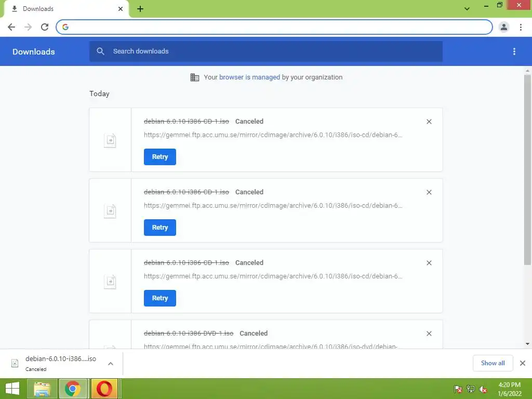Click the Today date heading
This screenshot has height=399, width=532.
click(99, 94)
